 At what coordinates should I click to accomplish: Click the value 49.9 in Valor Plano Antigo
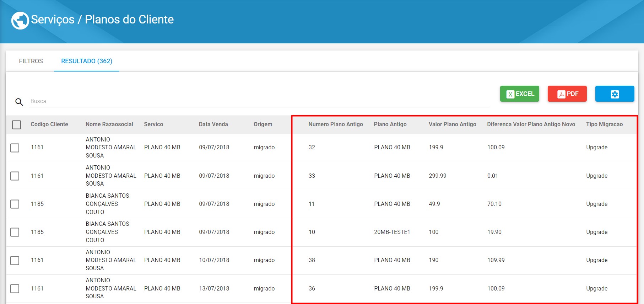pos(434,204)
